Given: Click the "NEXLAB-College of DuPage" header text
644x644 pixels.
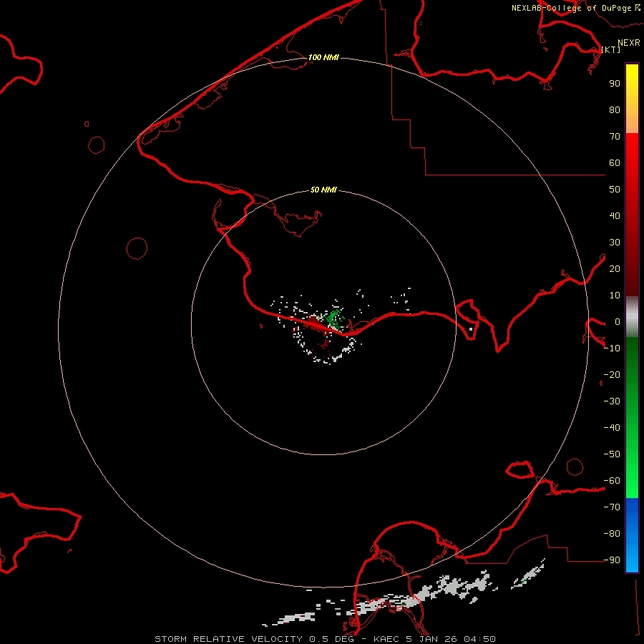Looking at the screenshot, I should click(571, 8).
